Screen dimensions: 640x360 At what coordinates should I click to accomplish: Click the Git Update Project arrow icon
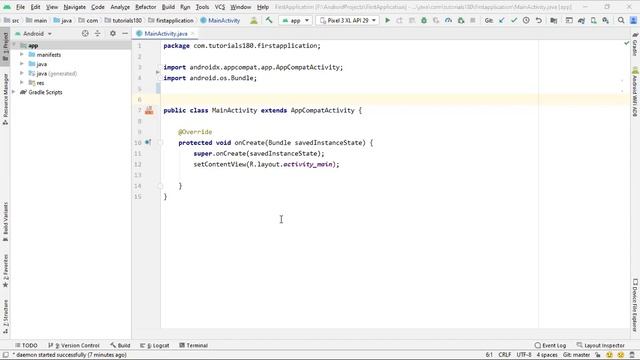[502, 20]
